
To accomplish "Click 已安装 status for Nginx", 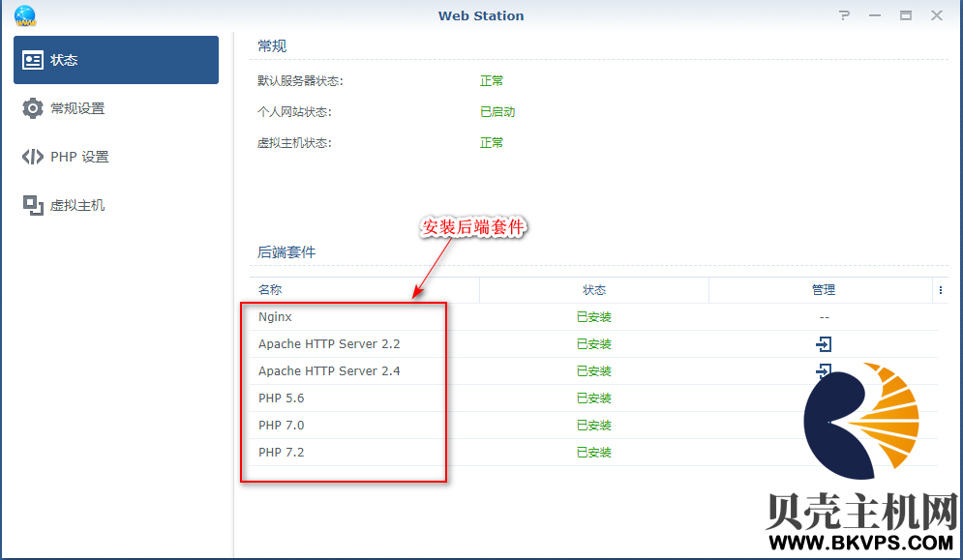I will (x=594, y=317).
